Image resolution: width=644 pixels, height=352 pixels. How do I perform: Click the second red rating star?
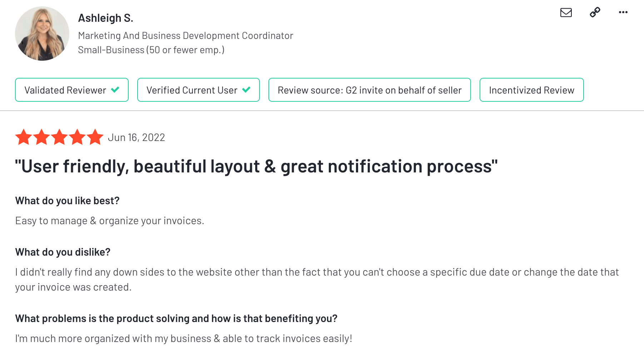(x=41, y=137)
